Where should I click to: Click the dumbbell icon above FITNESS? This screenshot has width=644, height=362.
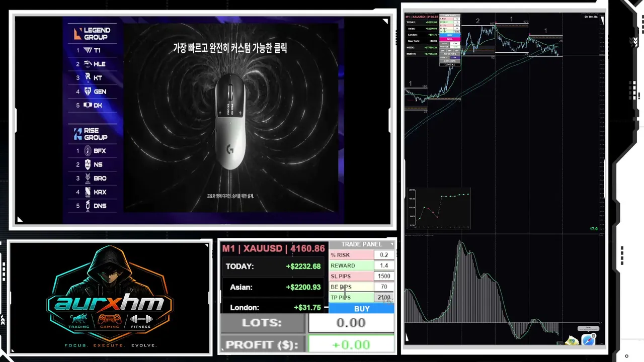coord(141,319)
